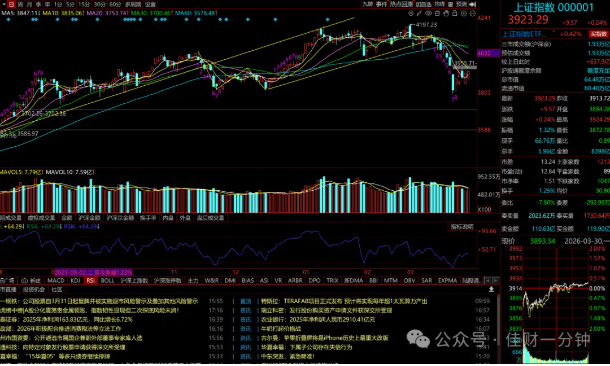Toggle the eye visibility icon on chart toolbar
Screen dimensions: 610x366
[428, 13]
